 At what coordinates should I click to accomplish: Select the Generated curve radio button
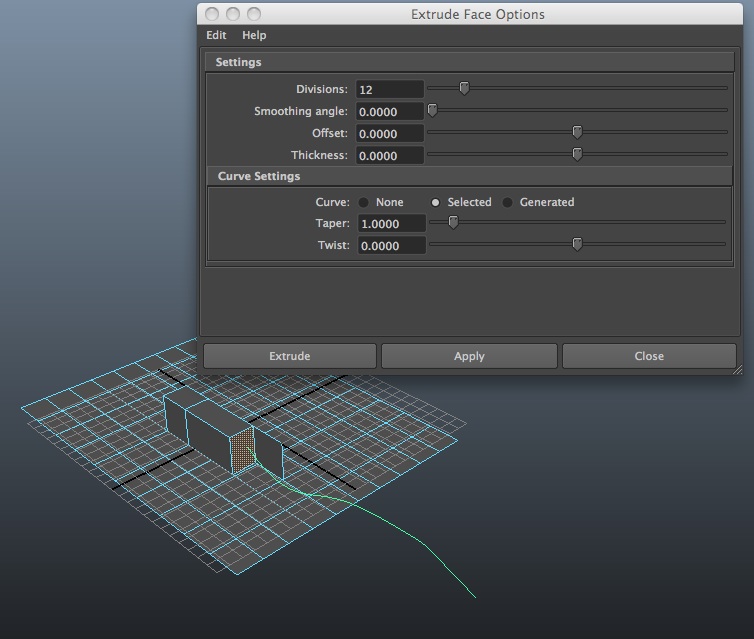coord(507,202)
